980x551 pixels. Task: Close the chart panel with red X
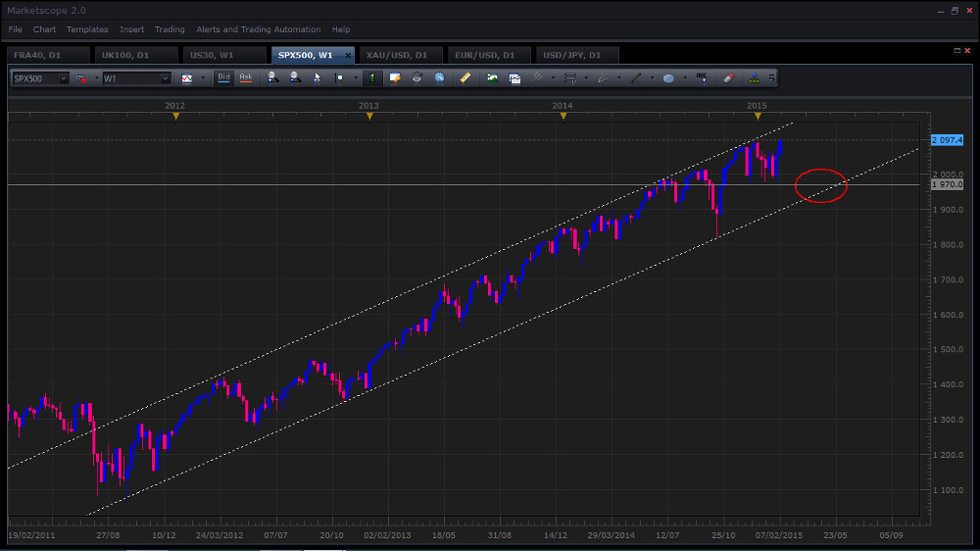(x=967, y=50)
